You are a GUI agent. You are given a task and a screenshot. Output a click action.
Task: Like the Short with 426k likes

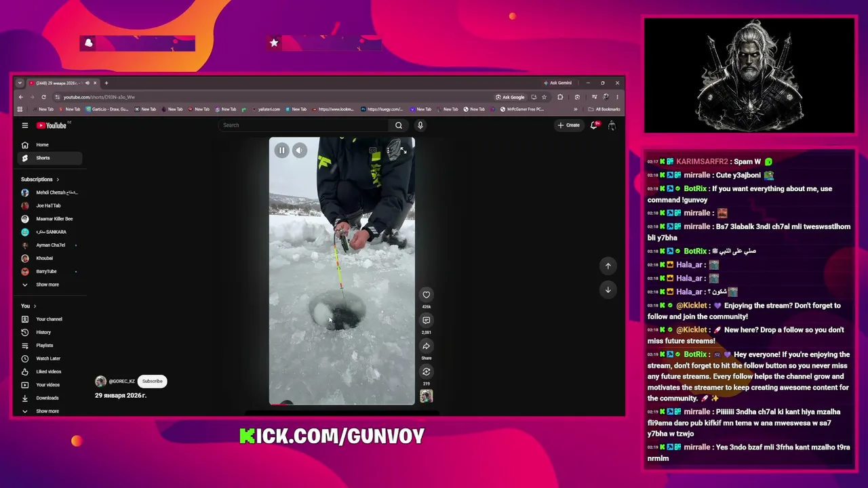click(427, 294)
